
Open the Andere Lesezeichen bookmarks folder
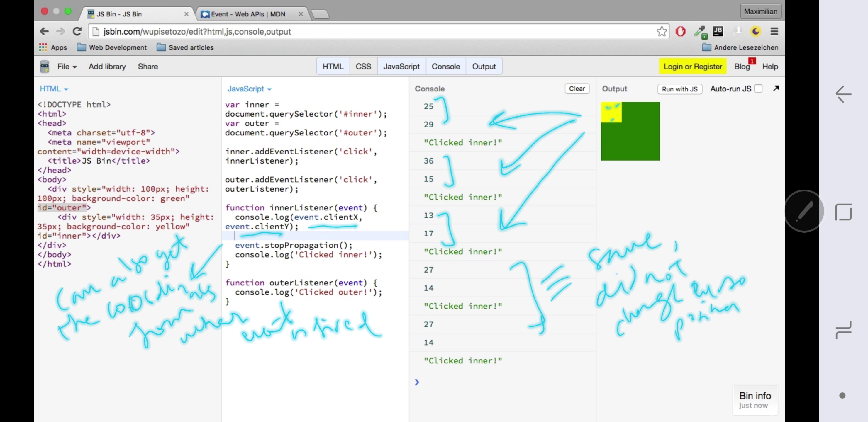tap(740, 47)
